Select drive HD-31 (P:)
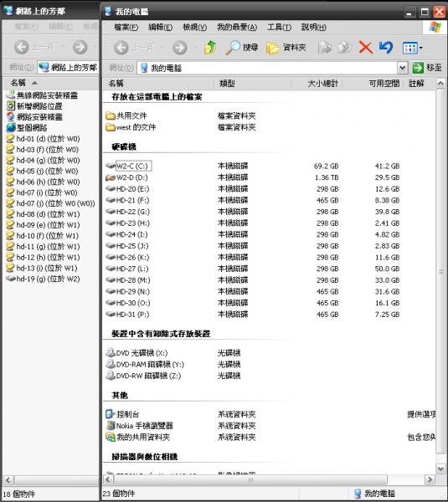Viewport: 448px width, 502px height. [127, 315]
